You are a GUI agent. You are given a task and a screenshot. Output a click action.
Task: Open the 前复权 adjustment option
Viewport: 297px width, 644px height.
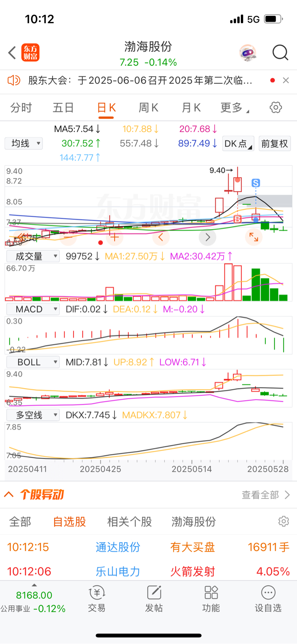tap(275, 144)
